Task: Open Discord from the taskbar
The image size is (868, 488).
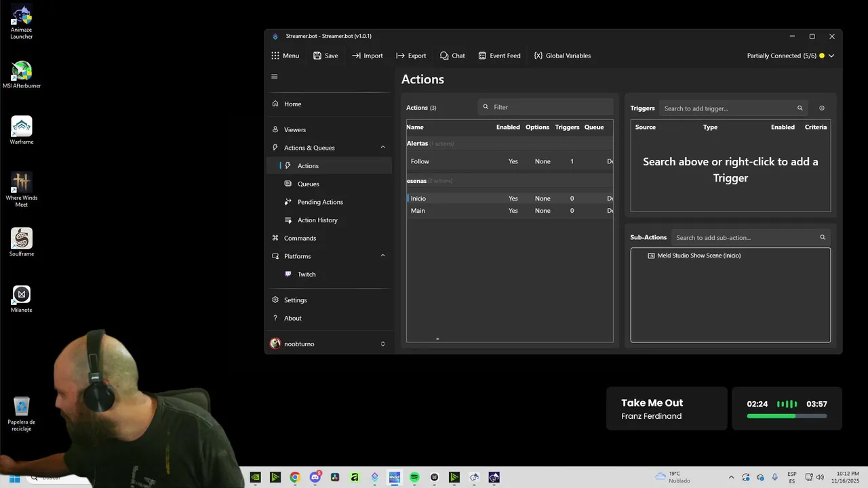Action: coord(315,477)
